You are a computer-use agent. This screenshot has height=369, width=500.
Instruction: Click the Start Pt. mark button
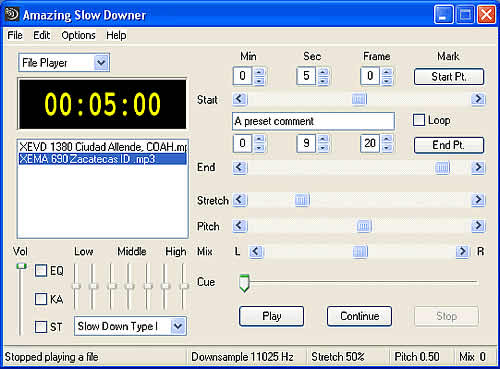click(449, 77)
